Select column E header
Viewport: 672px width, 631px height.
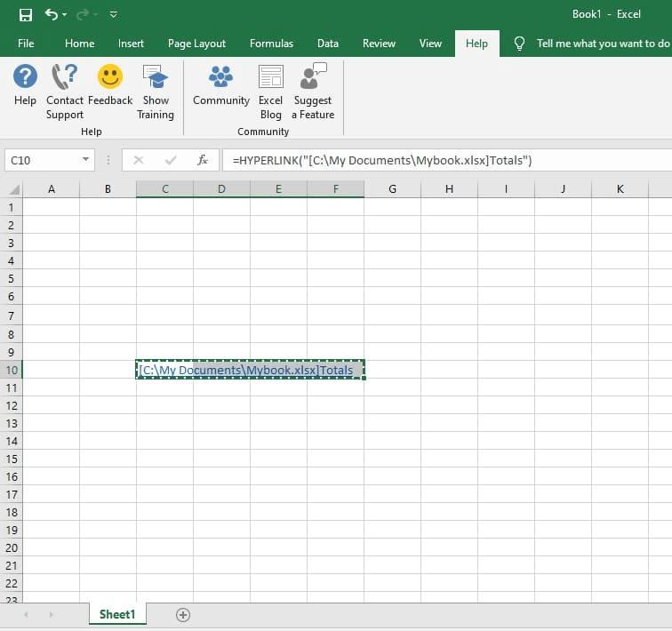[x=278, y=189]
